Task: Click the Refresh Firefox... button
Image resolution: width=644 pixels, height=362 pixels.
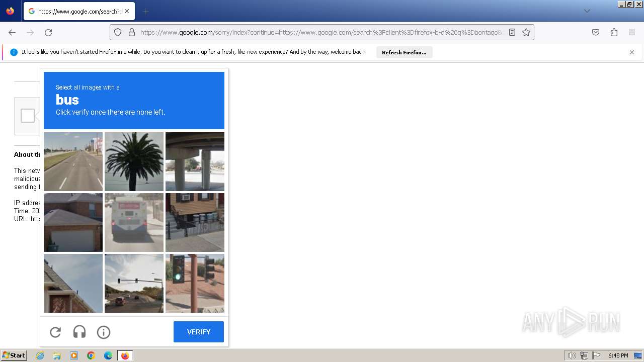Action: [404, 52]
